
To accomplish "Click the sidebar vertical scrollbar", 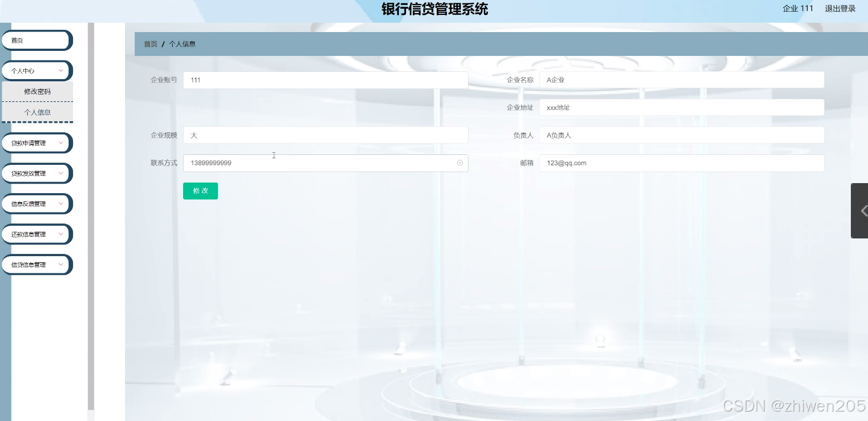I will (x=91, y=216).
